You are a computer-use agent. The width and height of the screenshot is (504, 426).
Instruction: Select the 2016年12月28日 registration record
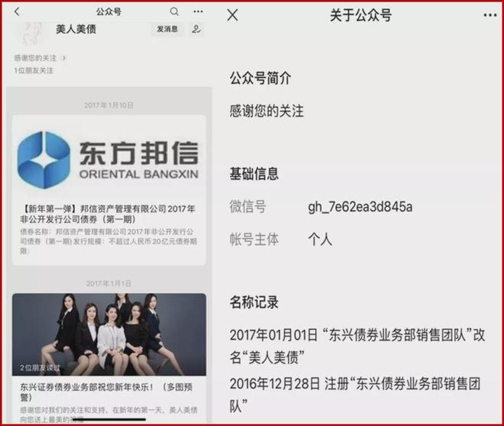click(355, 395)
